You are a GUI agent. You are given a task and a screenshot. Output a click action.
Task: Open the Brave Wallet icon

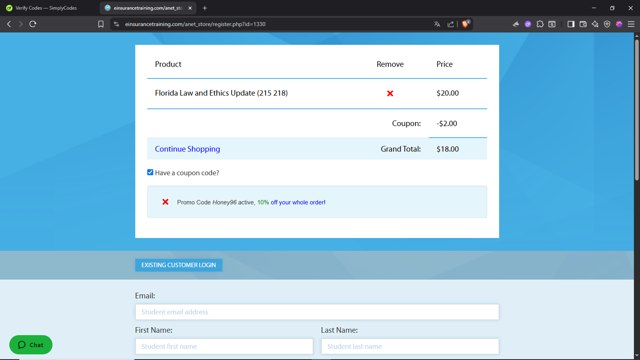pos(583,24)
